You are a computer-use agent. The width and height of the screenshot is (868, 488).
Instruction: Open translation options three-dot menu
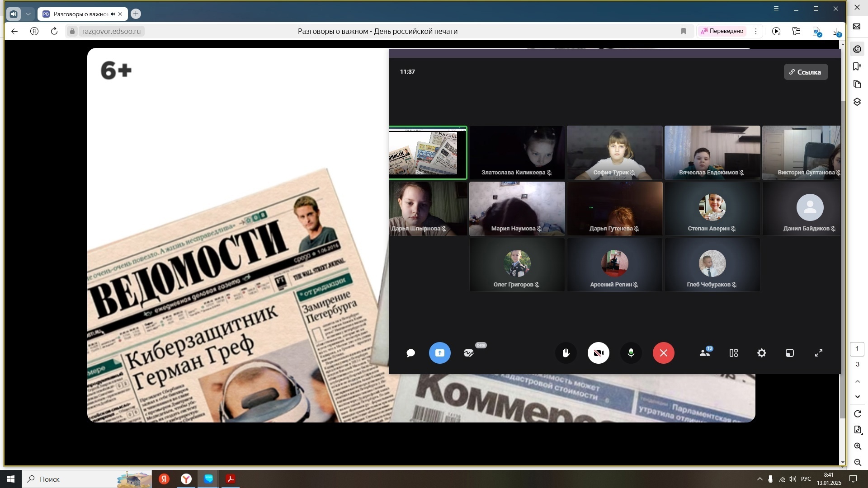coord(756,31)
